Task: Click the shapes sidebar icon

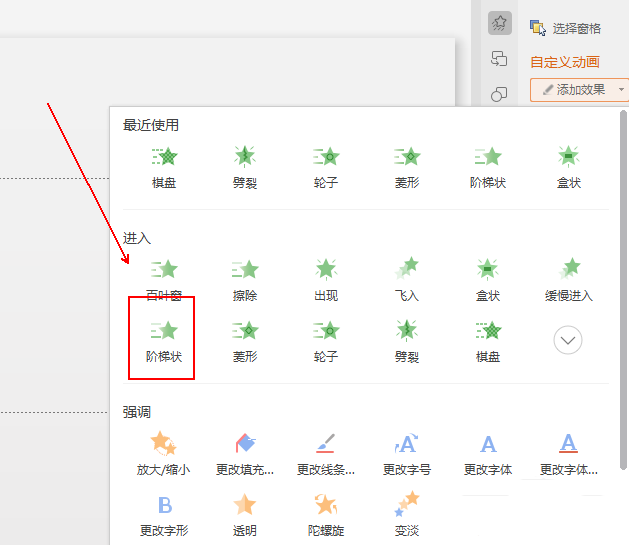Action: [x=499, y=94]
